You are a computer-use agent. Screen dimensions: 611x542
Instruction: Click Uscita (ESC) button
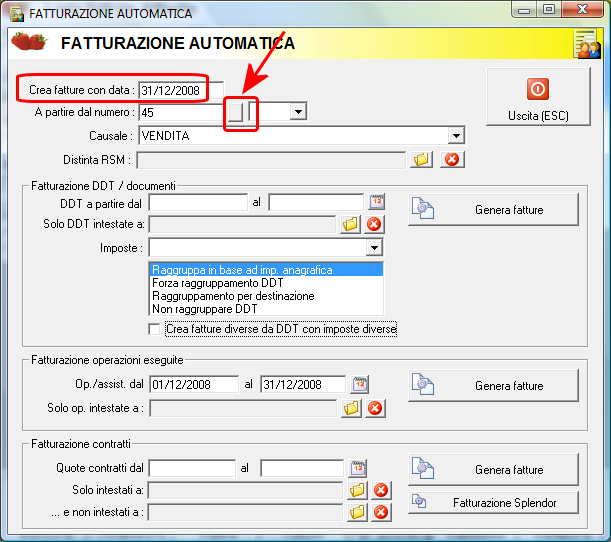[x=538, y=97]
